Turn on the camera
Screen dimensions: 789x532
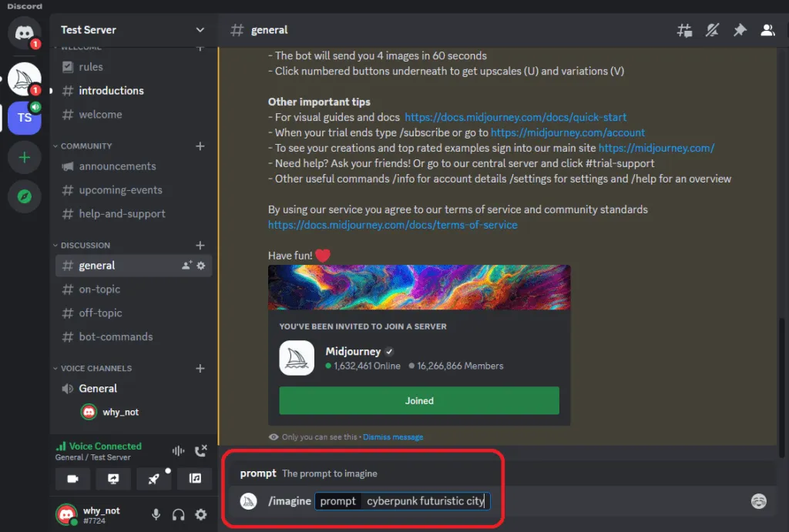point(72,479)
